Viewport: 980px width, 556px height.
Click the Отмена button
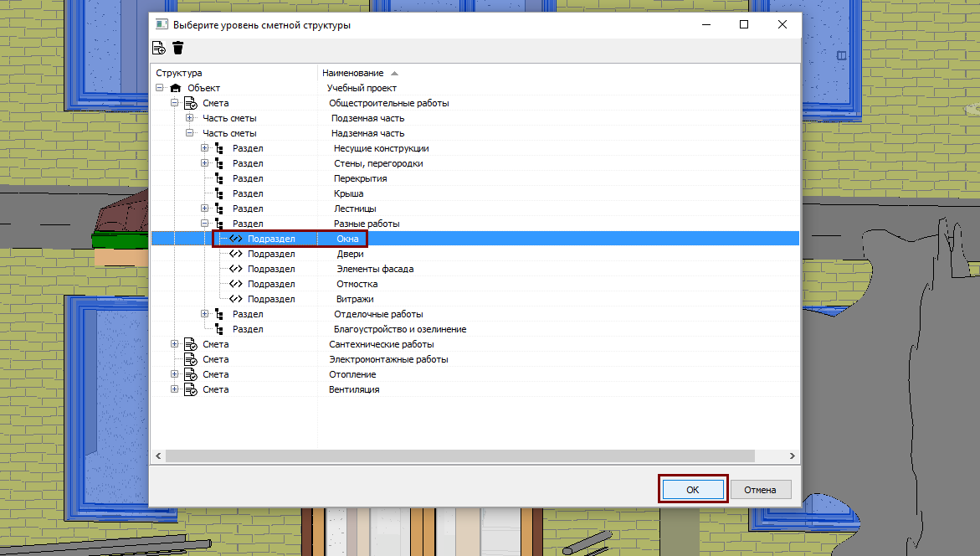[760, 490]
